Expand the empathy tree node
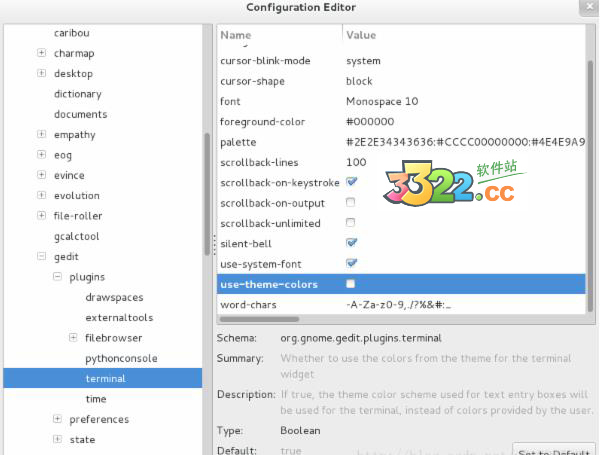The width and height of the screenshot is (600, 455). tap(41, 134)
